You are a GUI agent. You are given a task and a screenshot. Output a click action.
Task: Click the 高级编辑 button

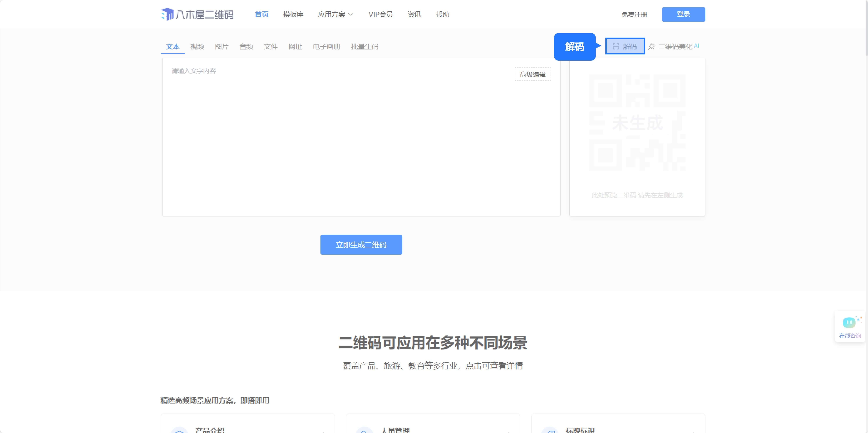click(x=532, y=74)
